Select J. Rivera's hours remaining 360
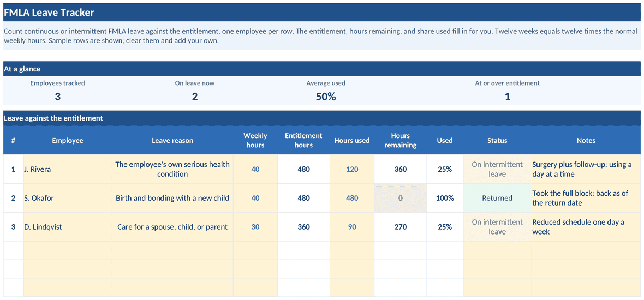644x300 pixels. point(401,169)
